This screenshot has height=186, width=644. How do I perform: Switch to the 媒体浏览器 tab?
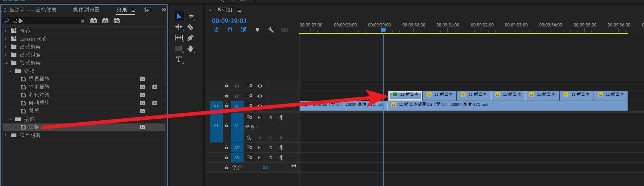pyautogui.click(x=86, y=10)
